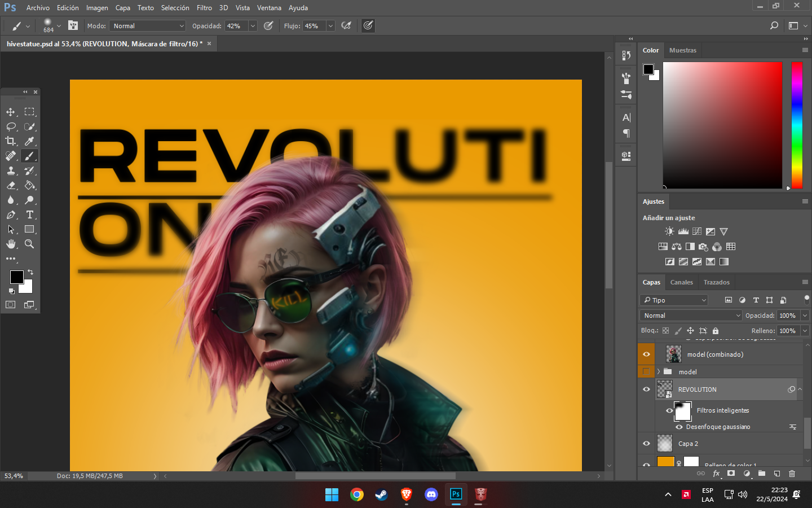
Task: Select the History Brush tool
Action: (x=29, y=170)
